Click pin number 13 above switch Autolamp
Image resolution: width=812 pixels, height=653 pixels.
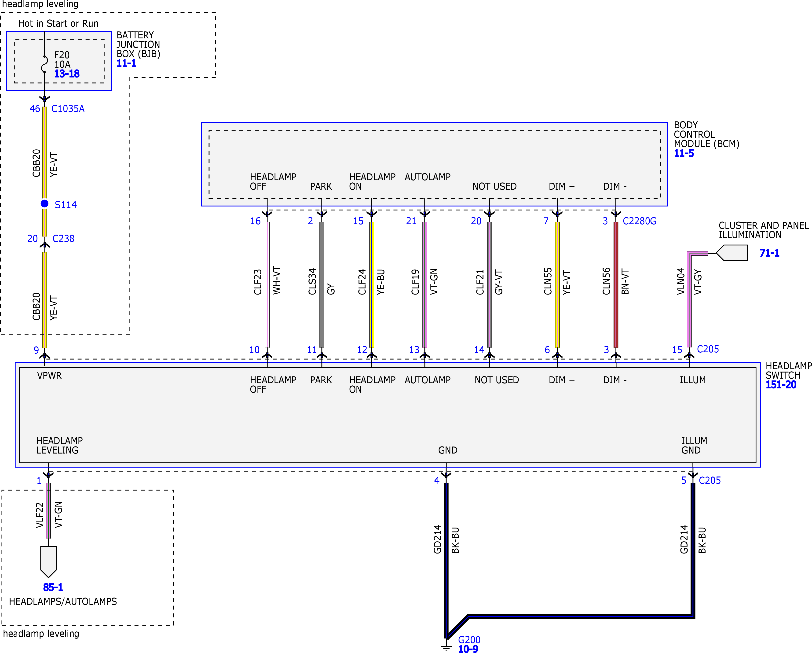(x=414, y=350)
